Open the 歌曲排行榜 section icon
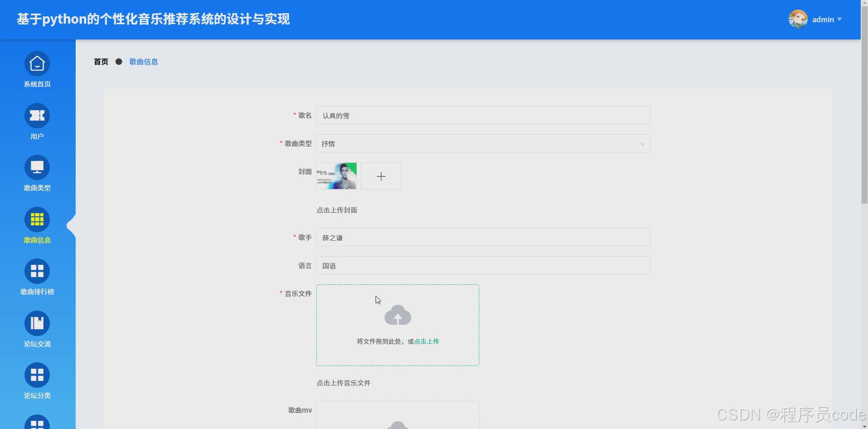868x429 pixels. (37, 271)
